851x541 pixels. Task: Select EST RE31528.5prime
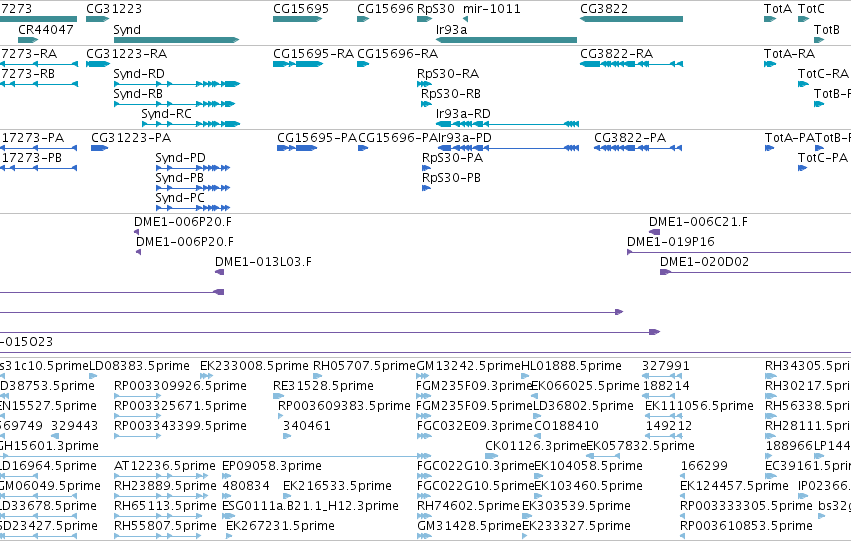[x=323, y=386]
